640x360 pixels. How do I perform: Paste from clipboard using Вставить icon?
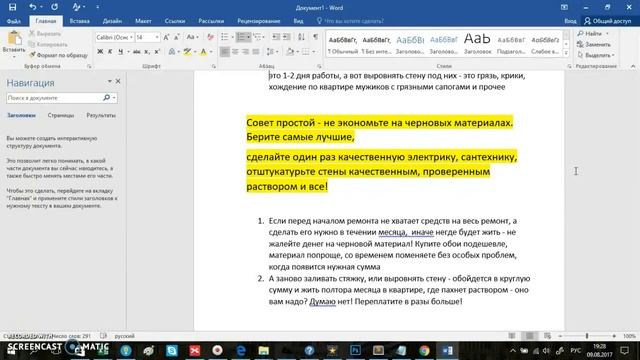pyautogui.click(x=14, y=39)
